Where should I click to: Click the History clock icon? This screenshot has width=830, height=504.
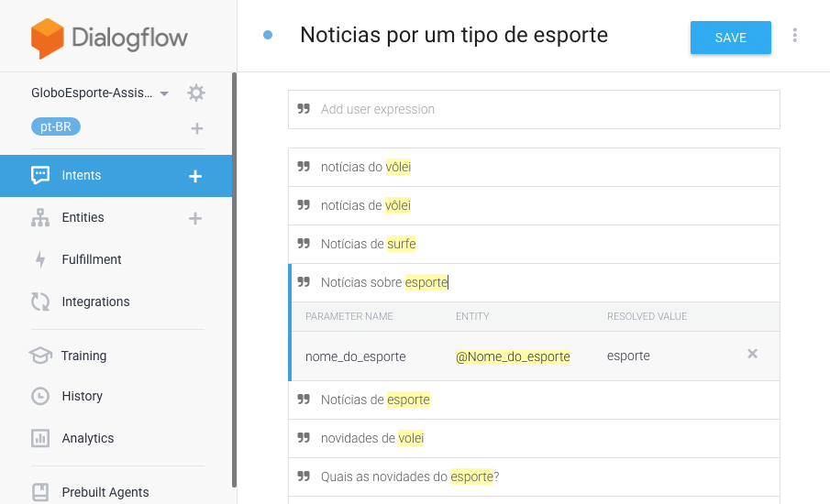click(40, 396)
